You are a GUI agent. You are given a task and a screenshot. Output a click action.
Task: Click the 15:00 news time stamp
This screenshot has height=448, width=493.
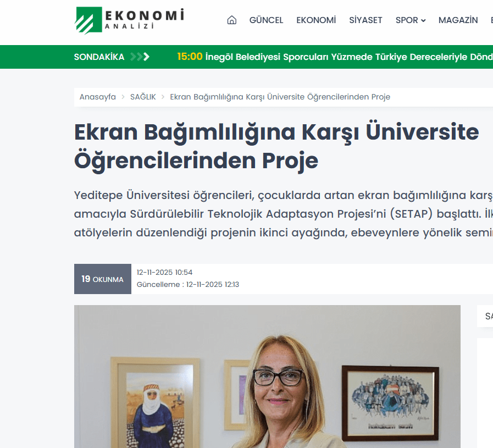click(x=190, y=57)
